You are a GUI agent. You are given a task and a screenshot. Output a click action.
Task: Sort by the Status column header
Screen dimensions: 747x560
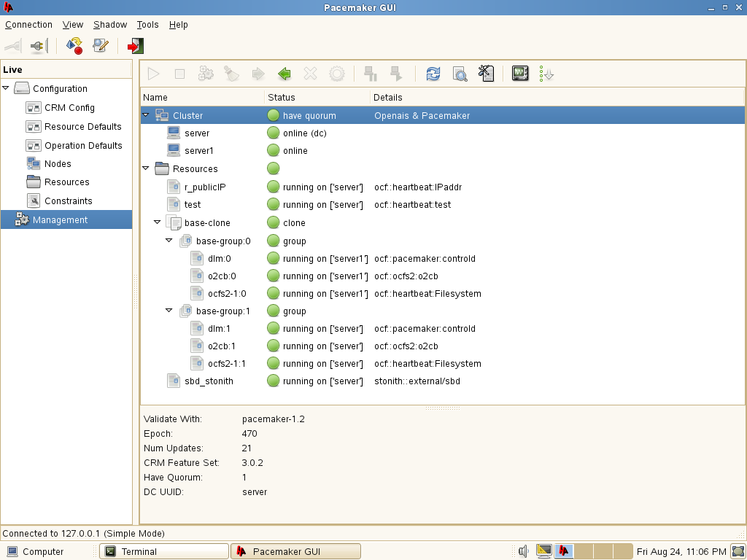click(x=317, y=97)
